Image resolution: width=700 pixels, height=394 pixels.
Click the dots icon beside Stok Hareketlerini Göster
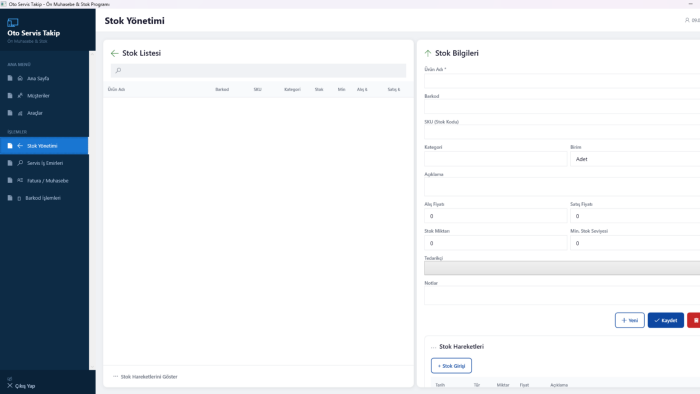click(116, 377)
